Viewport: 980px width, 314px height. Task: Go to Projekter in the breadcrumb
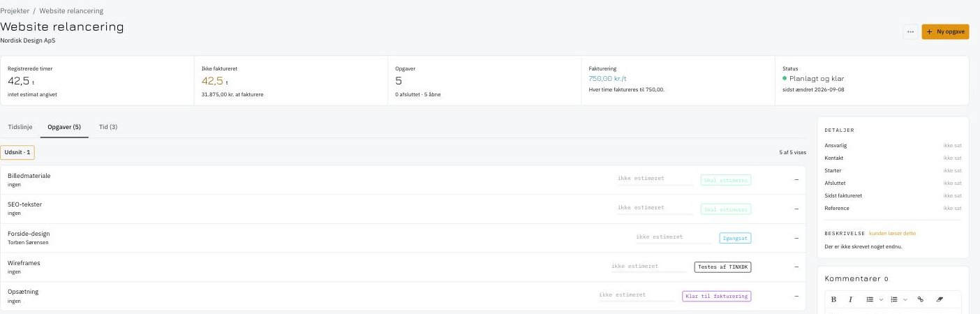[x=15, y=11]
